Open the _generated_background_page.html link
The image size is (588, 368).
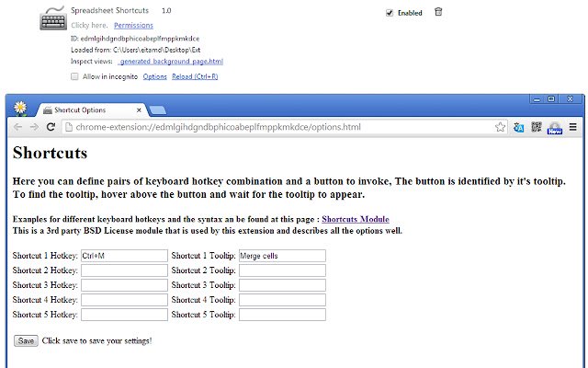click(x=170, y=62)
